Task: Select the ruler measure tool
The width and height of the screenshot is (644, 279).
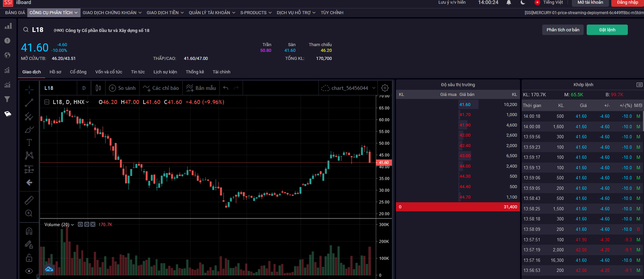Action: click(x=29, y=200)
